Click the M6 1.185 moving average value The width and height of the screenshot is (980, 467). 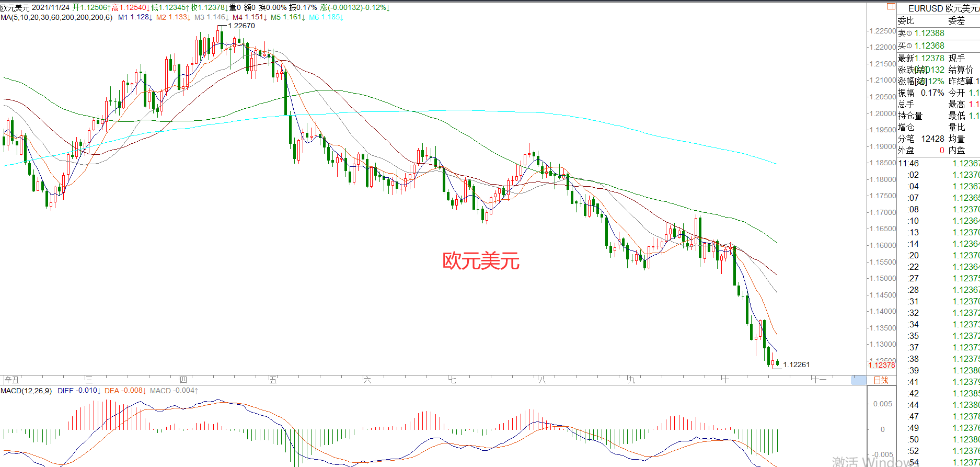(326, 17)
